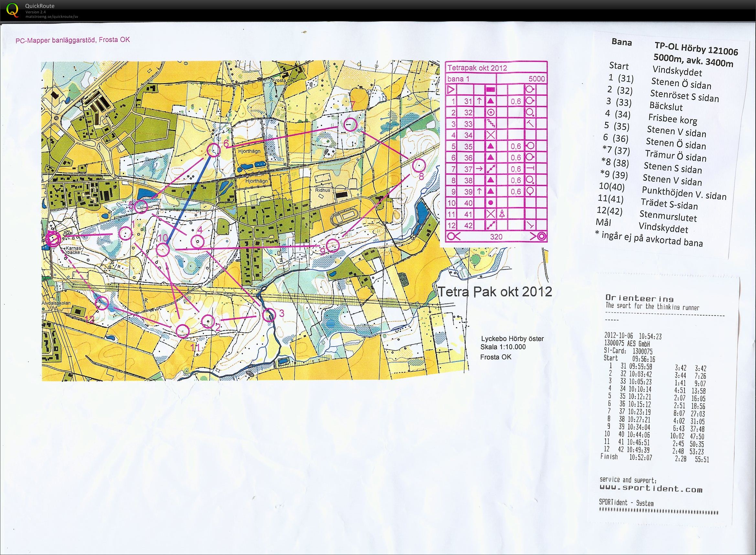Click control circle 8 on the map
This screenshot has height=555, width=756.
(x=419, y=165)
